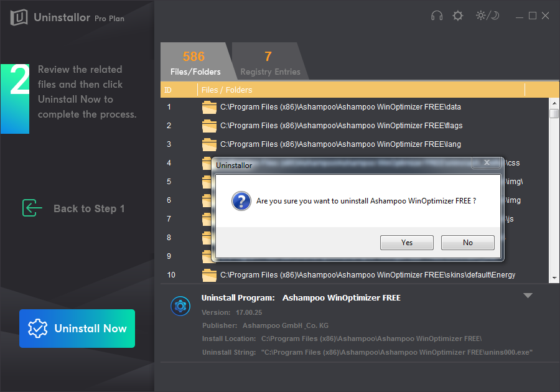
Task: Click the folder icon in row 10
Action: (x=209, y=275)
